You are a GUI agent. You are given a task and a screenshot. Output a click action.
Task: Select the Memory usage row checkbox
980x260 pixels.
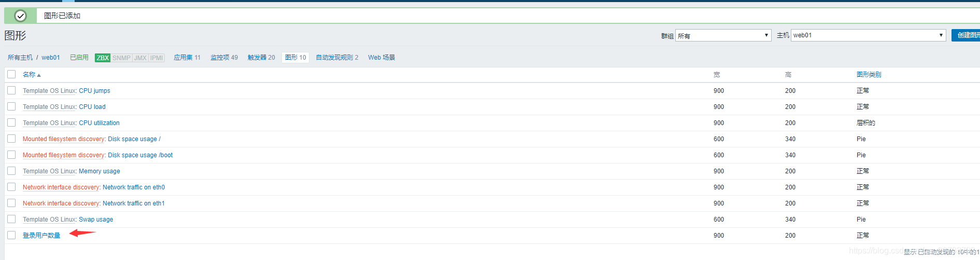point(11,171)
